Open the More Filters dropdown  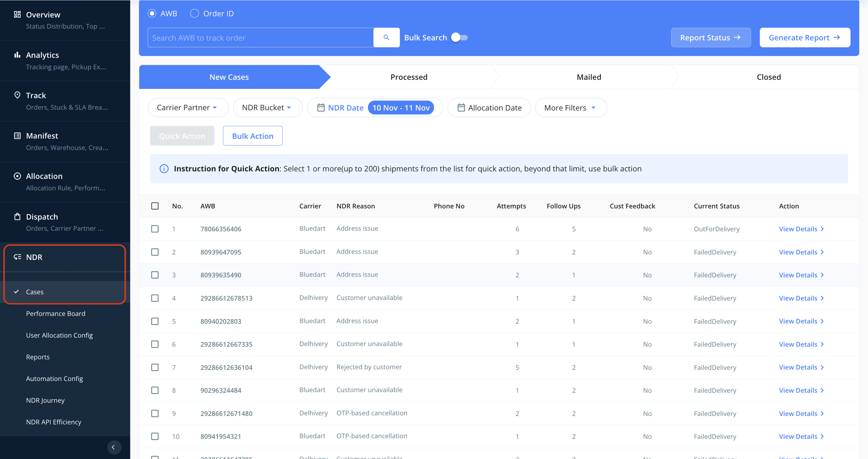point(571,108)
